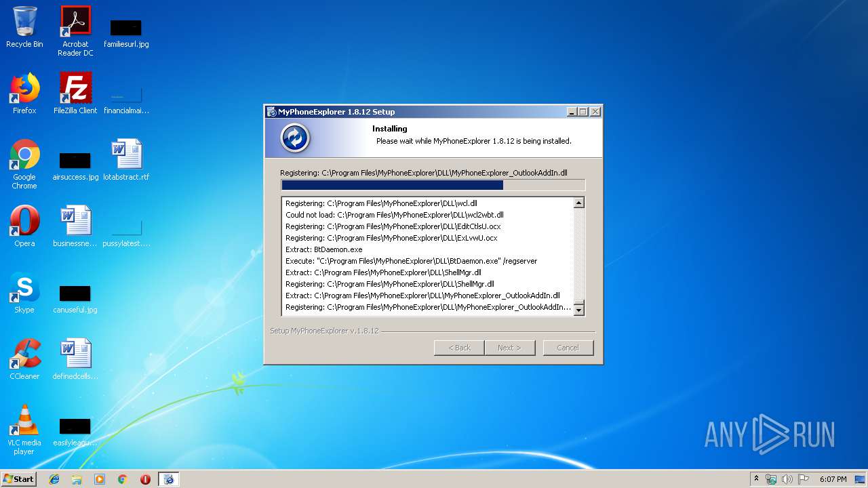The width and height of the screenshot is (868, 488).
Task: Select businessne... Word document icon
Action: point(75,226)
